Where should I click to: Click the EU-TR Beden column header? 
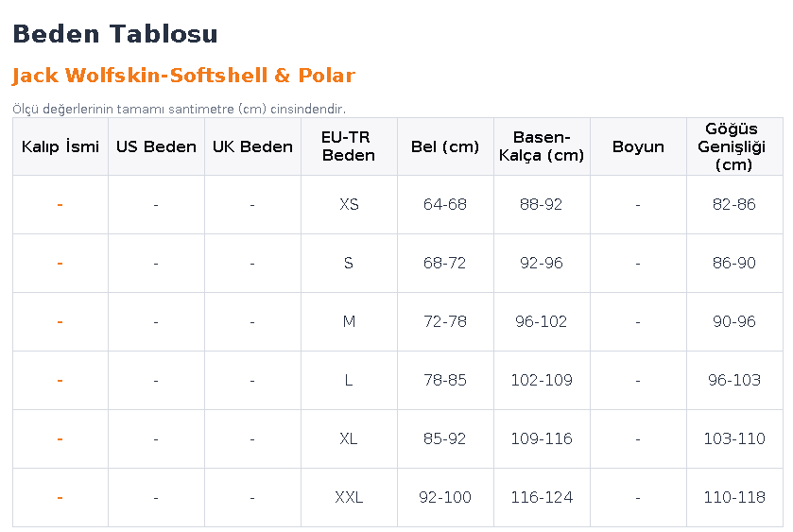(349, 146)
